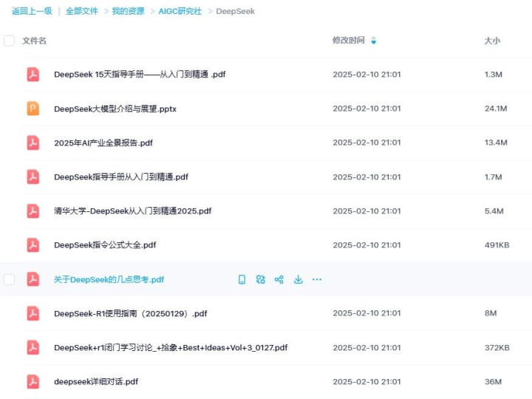Click the 13.4M size value
Viewport: 532px width, 399px height.
click(x=496, y=143)
